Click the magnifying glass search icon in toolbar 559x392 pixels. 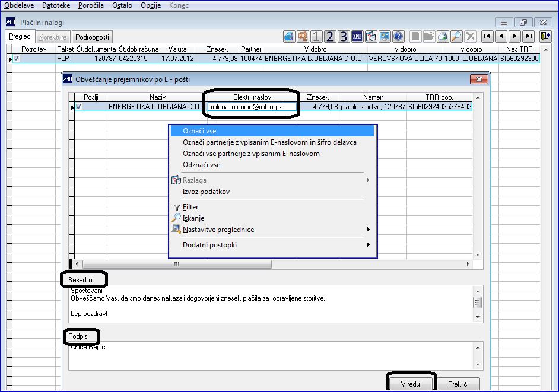click(x=456, y=36)
